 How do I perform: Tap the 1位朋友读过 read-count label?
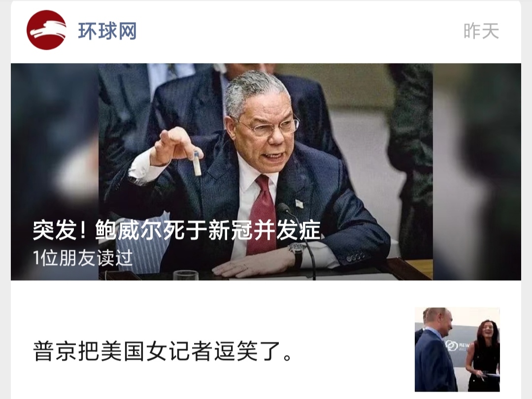82,258
